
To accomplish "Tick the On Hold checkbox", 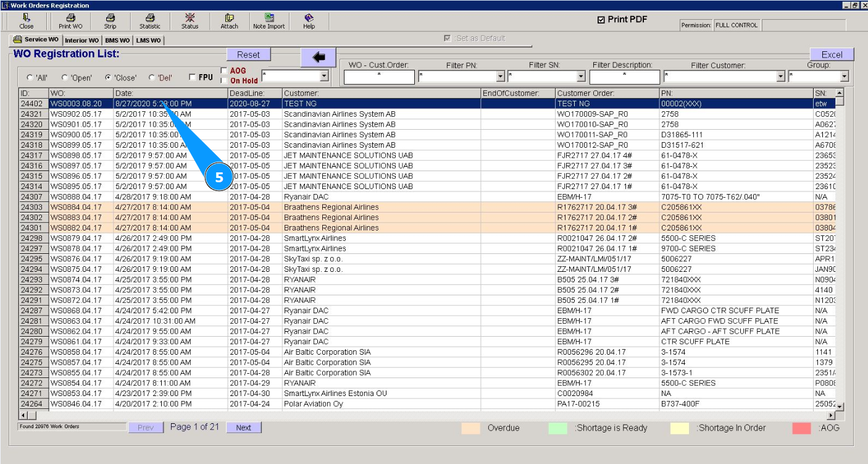I will [224, 80].
